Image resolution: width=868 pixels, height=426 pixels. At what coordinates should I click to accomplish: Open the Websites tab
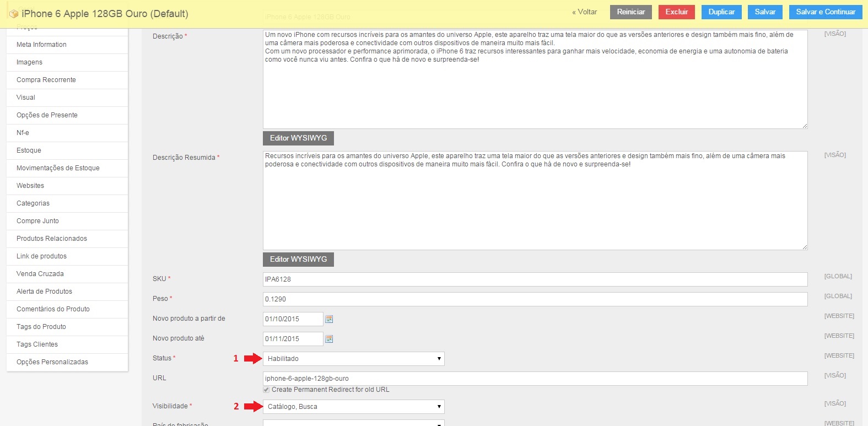67,186
